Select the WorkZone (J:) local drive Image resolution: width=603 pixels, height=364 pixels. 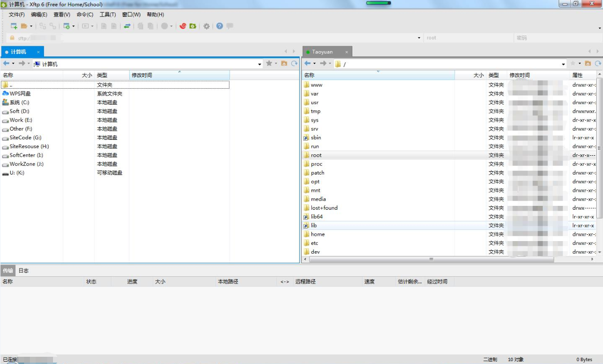(x=23, y=164)
